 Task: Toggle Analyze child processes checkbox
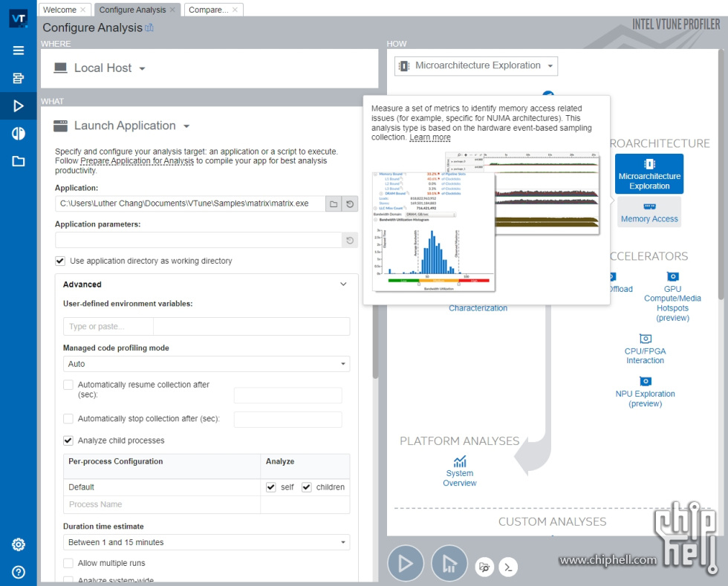68,440
